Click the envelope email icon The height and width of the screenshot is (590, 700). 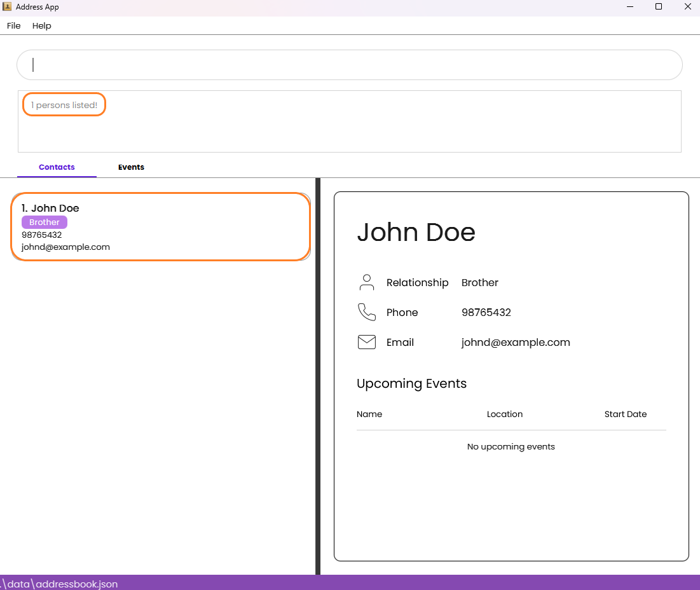click(366, 342)
